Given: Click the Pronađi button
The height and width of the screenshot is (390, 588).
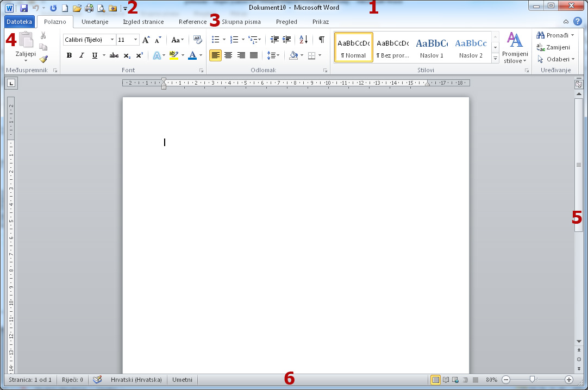Looking at the screenshot, I should 555,35.
